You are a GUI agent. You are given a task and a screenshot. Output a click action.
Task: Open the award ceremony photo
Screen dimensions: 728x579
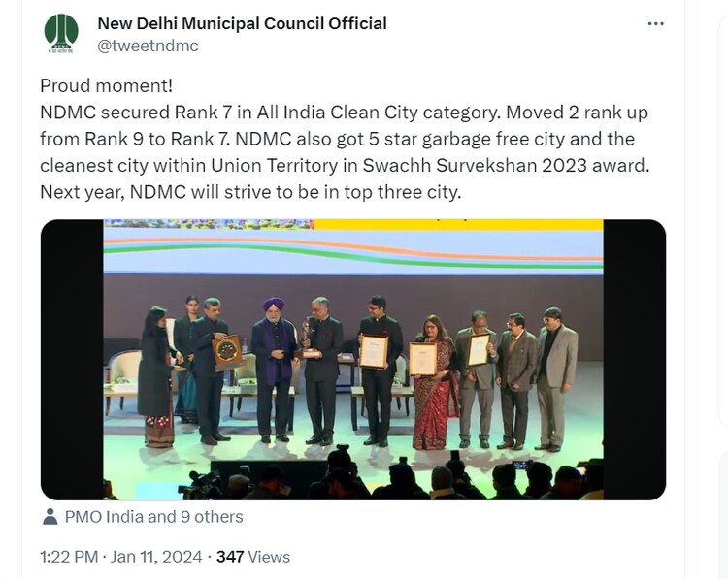click(x=353, y=359)
